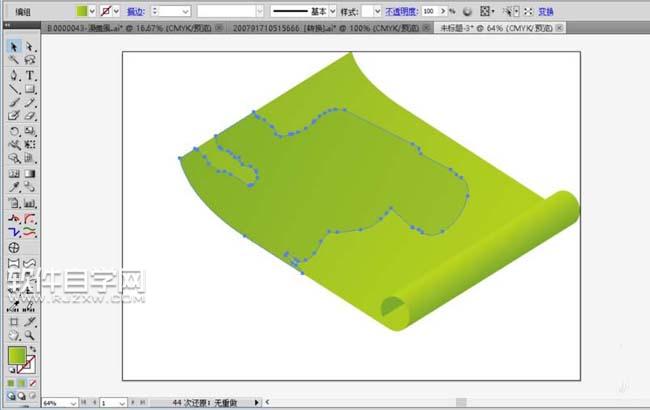Screen dimensions: 650x410
Task: Enable Draw Normal mode
Action: 11,396
